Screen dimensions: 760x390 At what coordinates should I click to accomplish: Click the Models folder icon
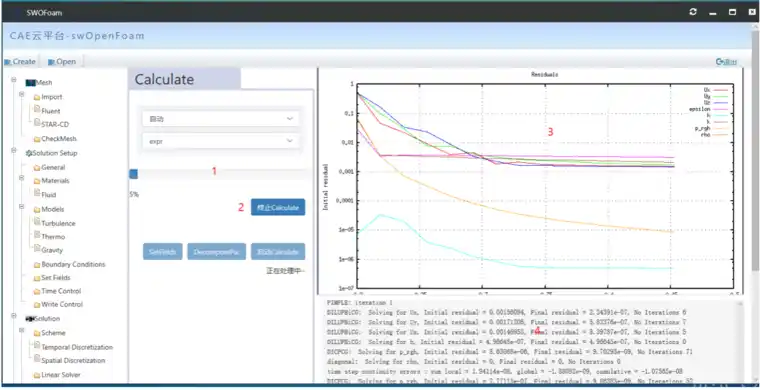click(x=37, y=210)
